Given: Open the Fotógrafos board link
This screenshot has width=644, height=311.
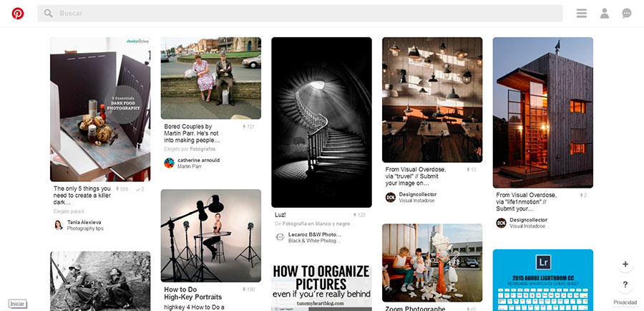Looking at the screenshot, I should 203,149.
